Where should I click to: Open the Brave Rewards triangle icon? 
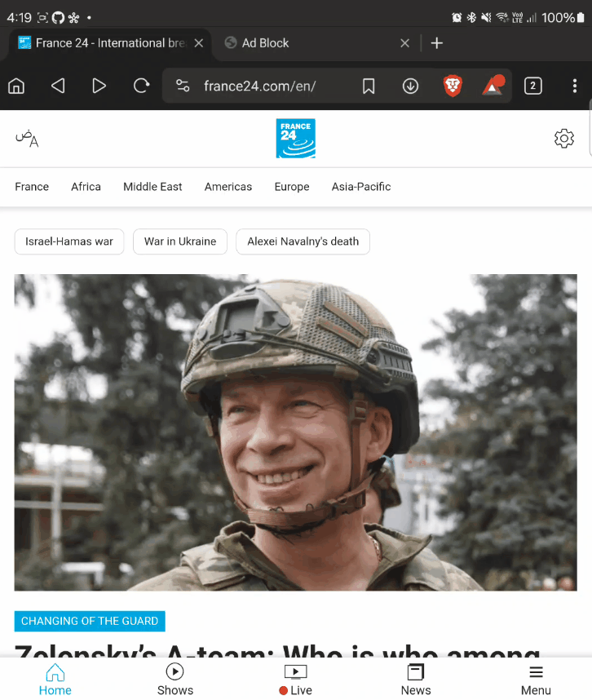(x=493, y=86)
